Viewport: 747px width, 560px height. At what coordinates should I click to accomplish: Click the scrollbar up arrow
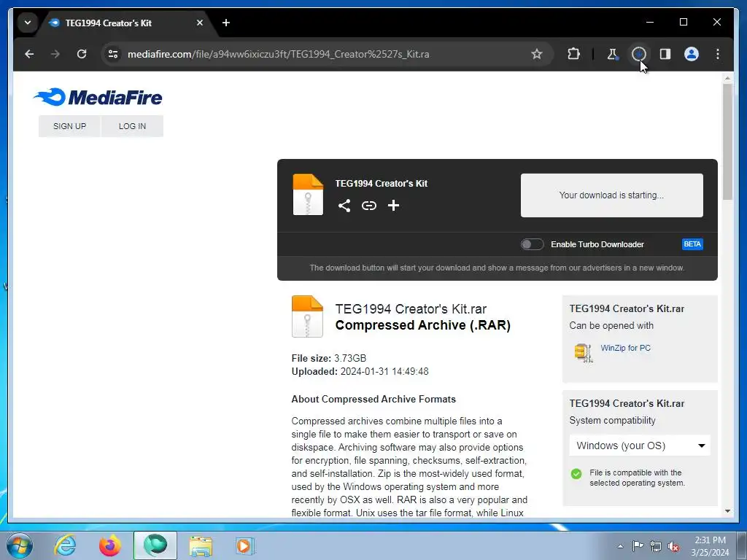pos(727,78)
